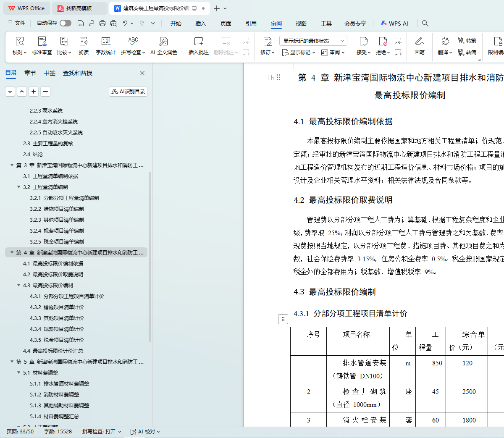Image resolution: width=504 pixels, height=438 pixels.
Task: Click the 插入批注 insert comment icon
Action: coord(198,42)
